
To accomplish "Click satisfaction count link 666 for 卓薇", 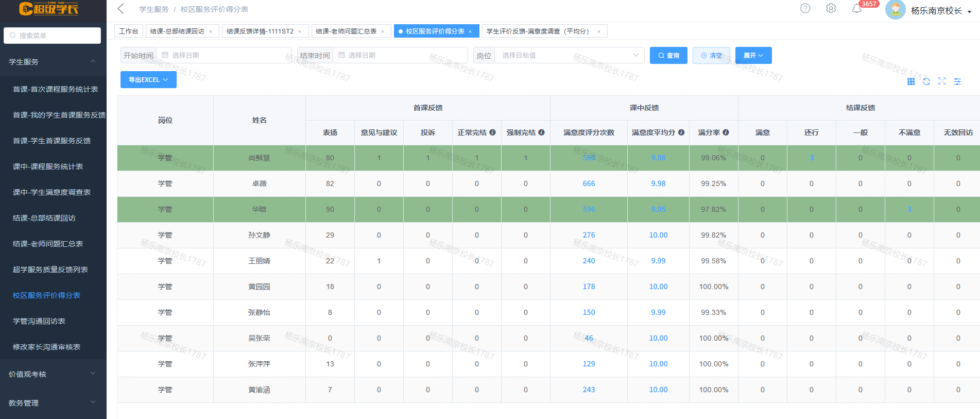I will click(x=589, y=183).
